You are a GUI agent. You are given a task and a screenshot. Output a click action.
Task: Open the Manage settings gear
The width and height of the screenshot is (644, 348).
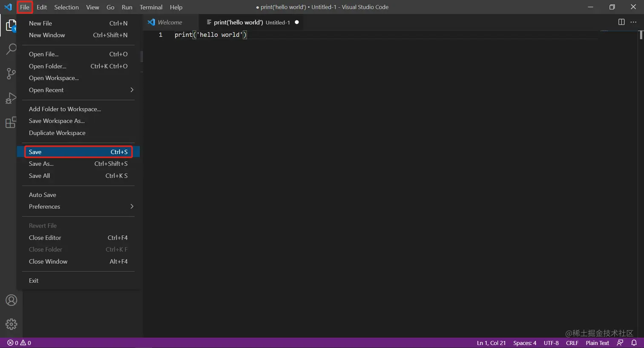pyautogui.click(x=11, y=324)
